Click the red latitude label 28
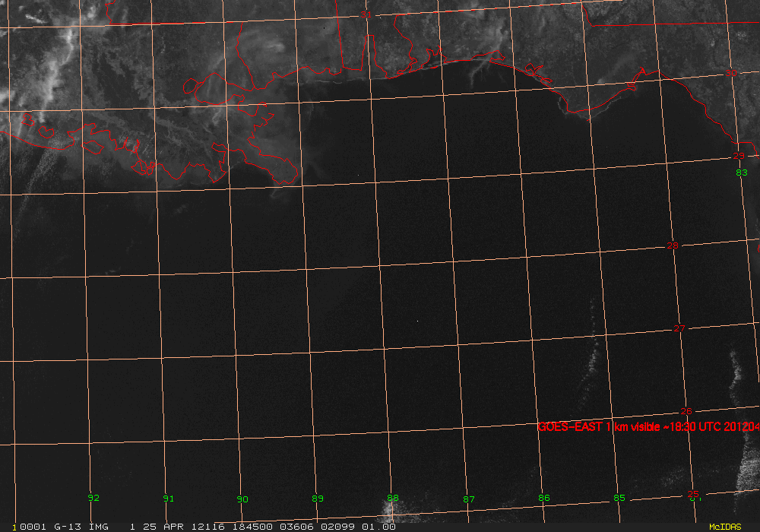This screenshot has height=532, width=760. click(x=673, y=245)
